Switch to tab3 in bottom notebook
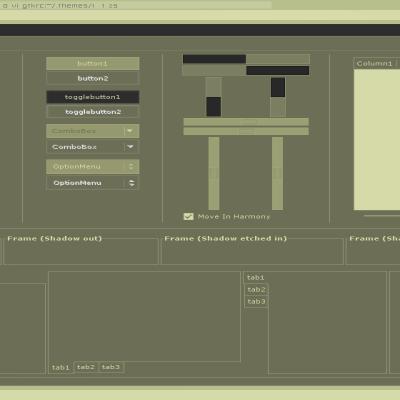 (x=111, y=367)
